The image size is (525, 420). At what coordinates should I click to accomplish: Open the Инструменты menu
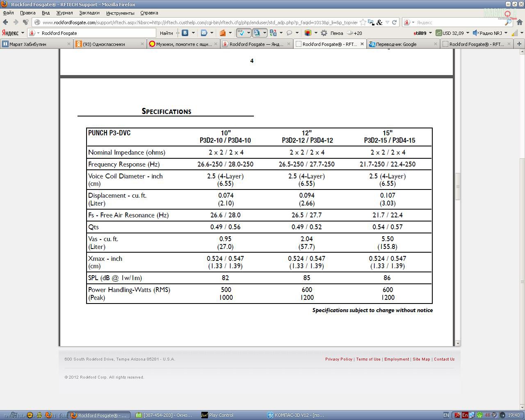(120, 13)
